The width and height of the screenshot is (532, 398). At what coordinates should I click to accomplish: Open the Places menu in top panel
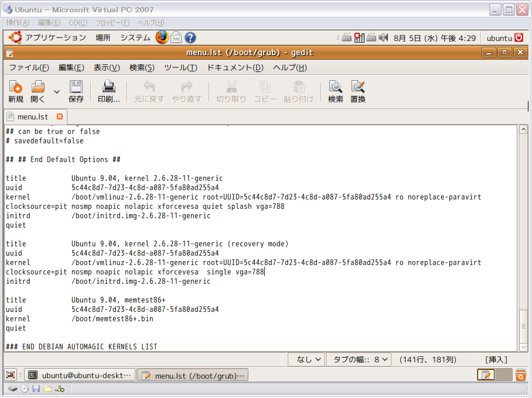pyautogui.click(x=103, y=37)
